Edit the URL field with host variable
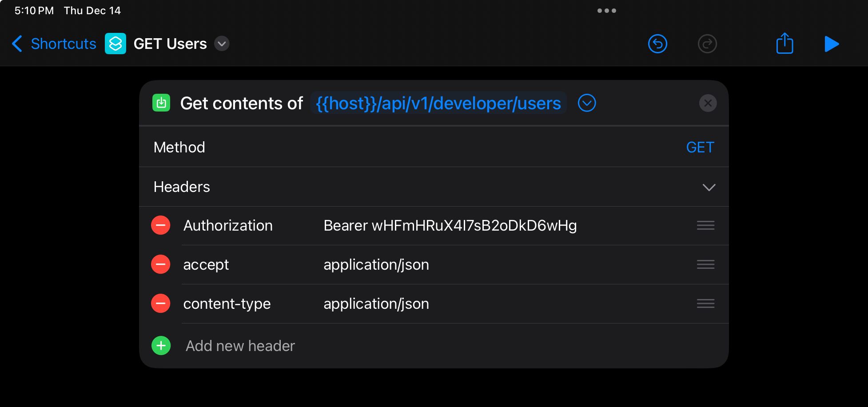Screen dimensions: 868x407 (438, 104)
